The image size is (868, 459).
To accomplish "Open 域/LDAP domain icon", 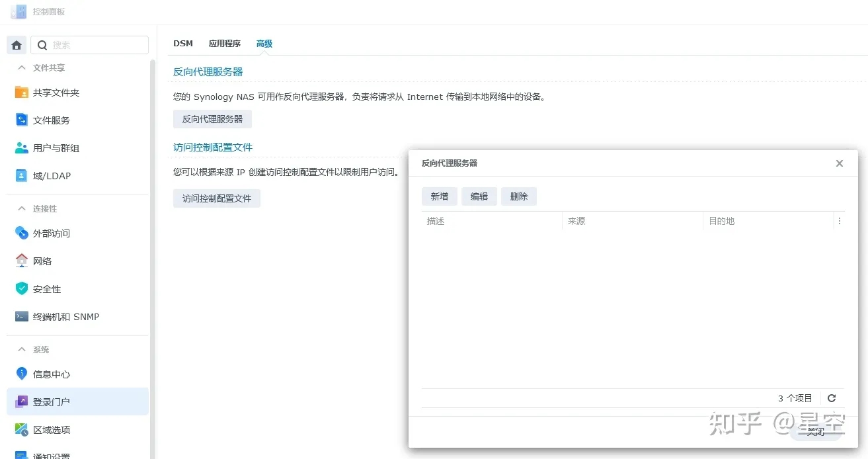I will (x=22, y=176).
